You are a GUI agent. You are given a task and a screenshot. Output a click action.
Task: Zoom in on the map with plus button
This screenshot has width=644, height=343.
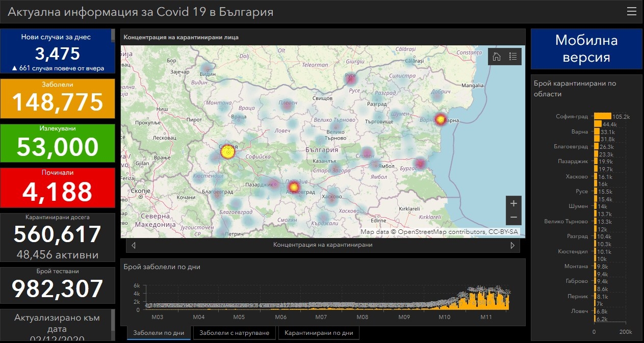[x=513, y=203]
